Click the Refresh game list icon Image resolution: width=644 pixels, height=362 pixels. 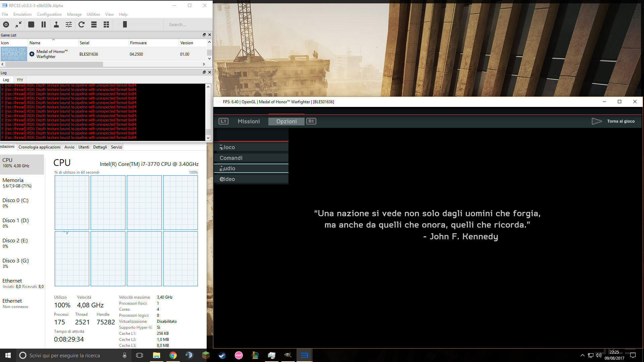pyautogui.click(x=82, y=24)
